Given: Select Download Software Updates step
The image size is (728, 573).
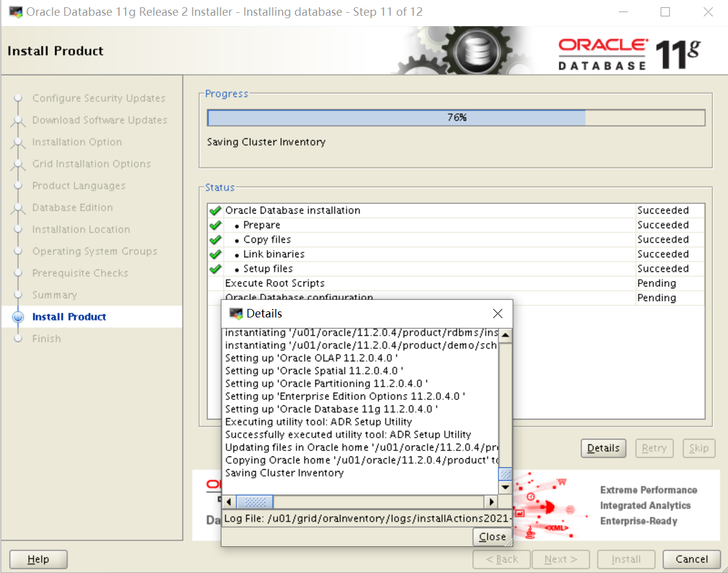Looking at the screenshot, I should coord(100,120).
